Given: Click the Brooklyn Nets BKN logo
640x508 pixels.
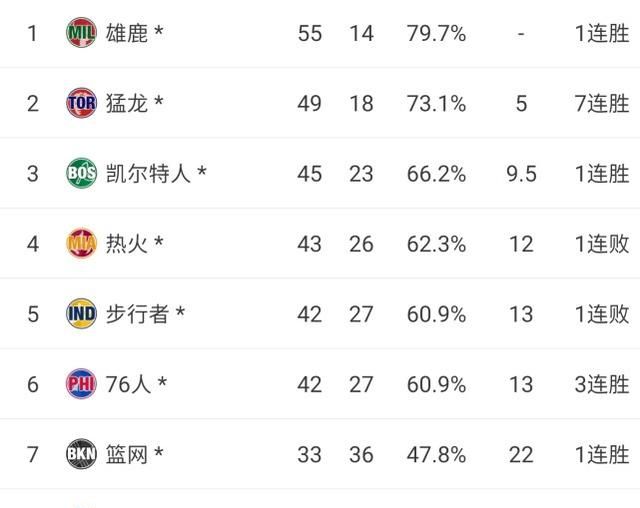Looking at the screenshot, I should click(x=81, y=454).
